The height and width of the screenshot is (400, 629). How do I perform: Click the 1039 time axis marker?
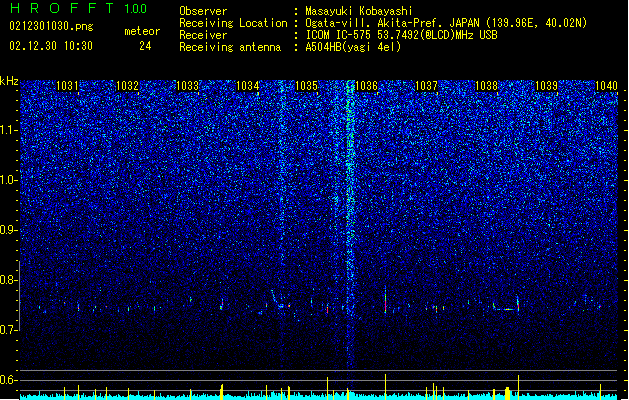[x=546, y=86]
